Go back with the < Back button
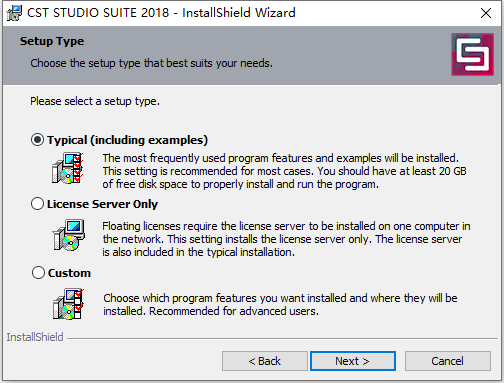Screen dimensions: 504x383 tap(265, 361)
